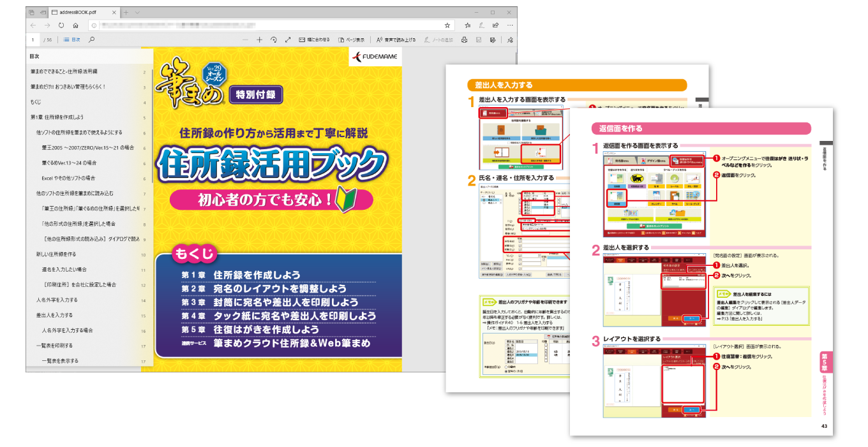
Task: Open 新しい住所録を作る contents entry
Action: coord(56,254)
